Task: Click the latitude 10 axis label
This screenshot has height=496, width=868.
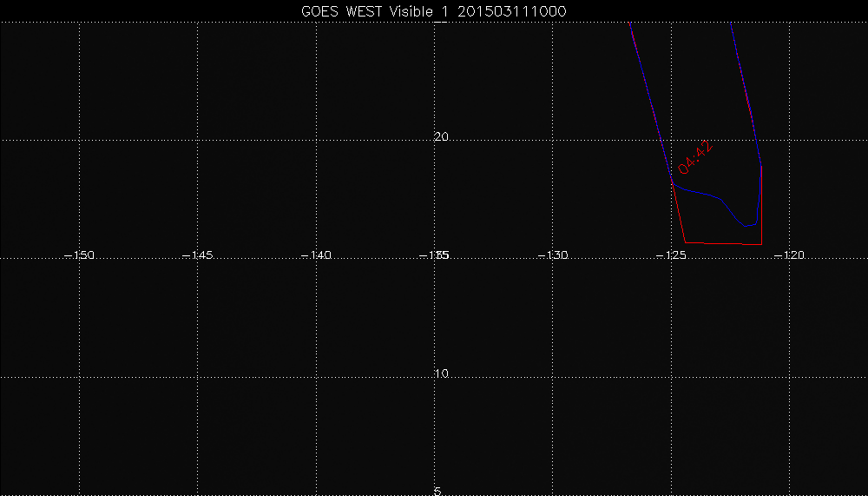Action: coord(441,374)
